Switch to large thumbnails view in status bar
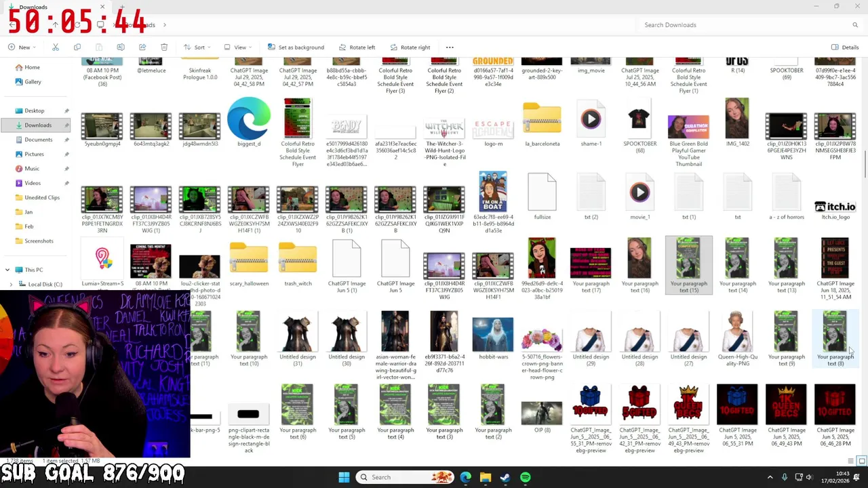Screen dimensions: 868x488 click(x=861, y=461)
